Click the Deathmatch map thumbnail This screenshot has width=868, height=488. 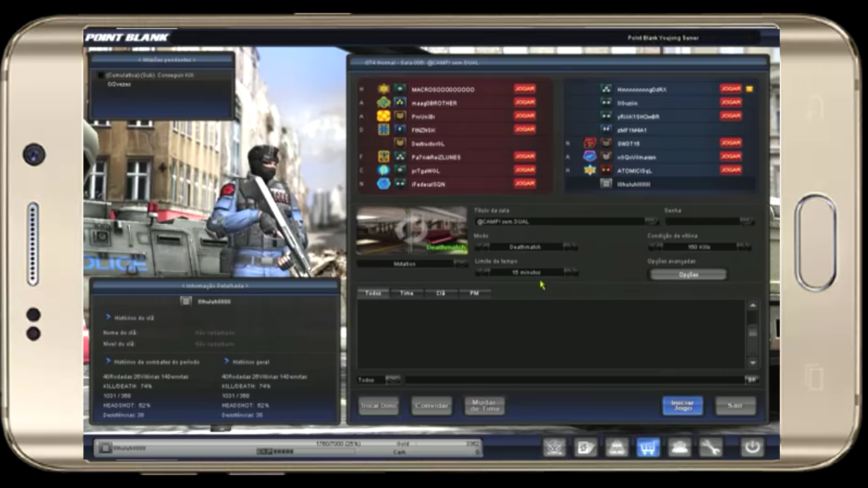coord(412,231)
